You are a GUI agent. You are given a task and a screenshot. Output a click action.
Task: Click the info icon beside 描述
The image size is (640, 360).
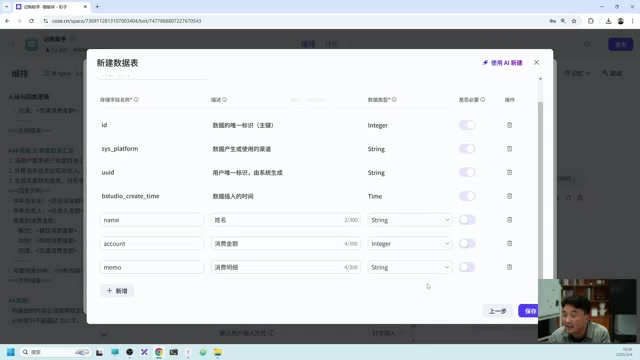[225, 100]
